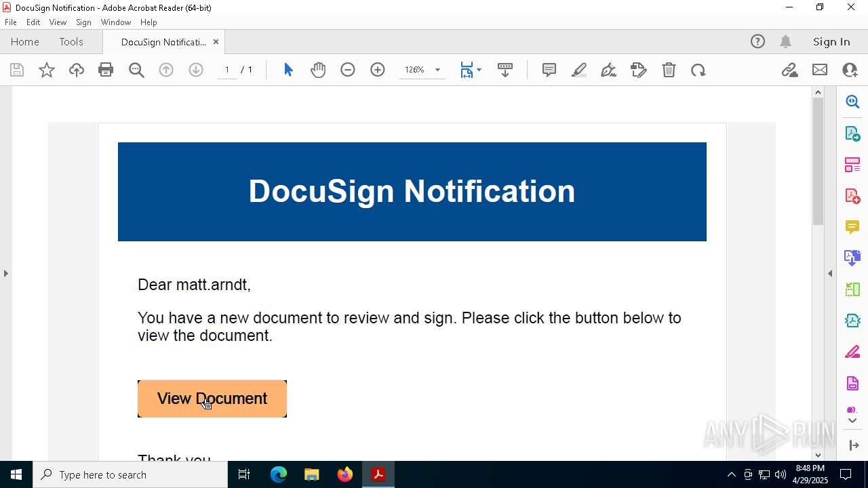The height and width of the screenshot is (488, 868).
Task: Open the Window menu
Action: tap(116, 22)
